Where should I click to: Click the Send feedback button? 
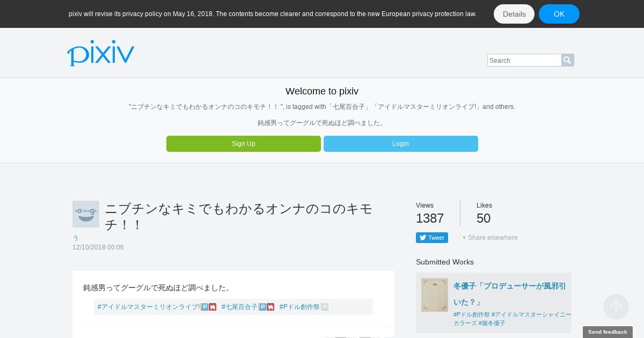point(608,332)
